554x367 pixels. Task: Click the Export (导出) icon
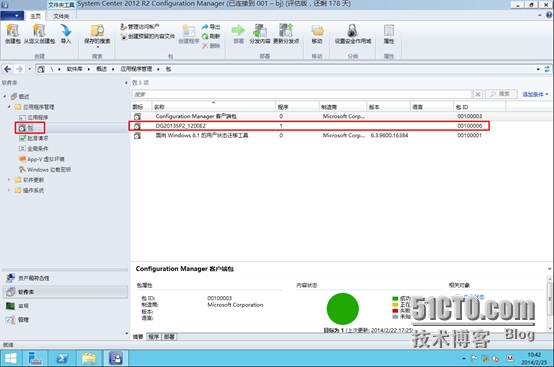coord(211,26)
